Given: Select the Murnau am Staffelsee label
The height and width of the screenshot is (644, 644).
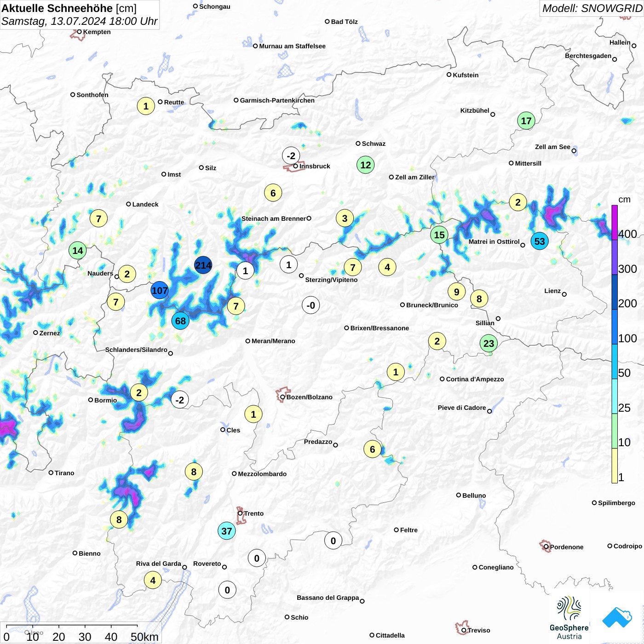Looking at the screenshot, I should pyautogui.click(x=292, y=46).
